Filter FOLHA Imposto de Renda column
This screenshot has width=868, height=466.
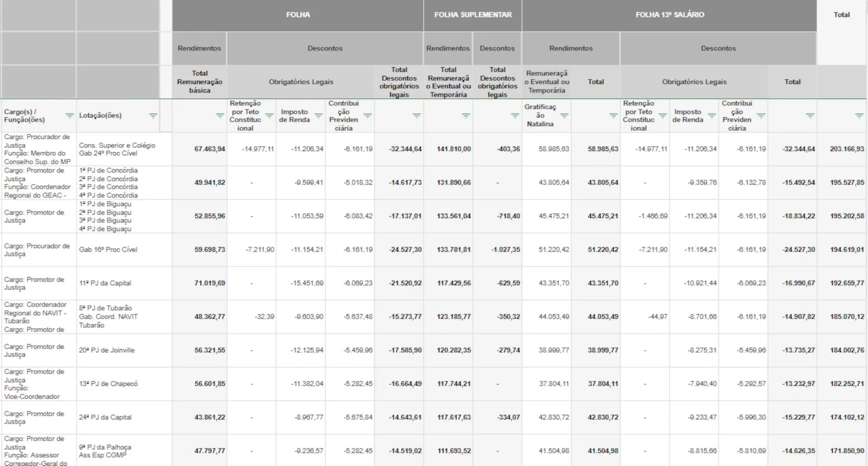click(x=318, y=116)
